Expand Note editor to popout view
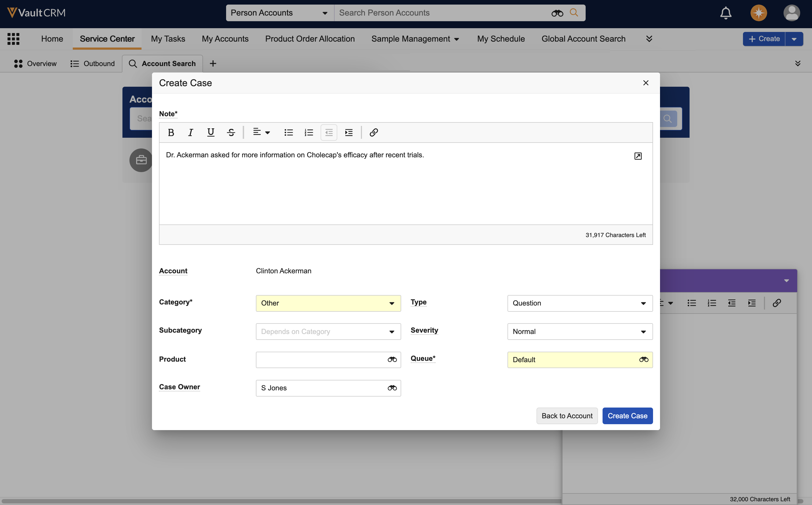This screenshot has width=812, height=505. pyautogui.click(x=638, y=156)
